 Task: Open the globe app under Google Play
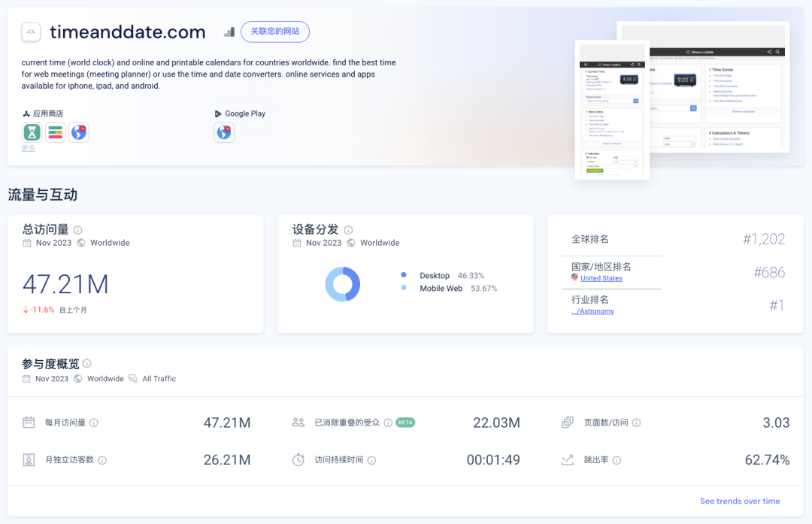224,132
